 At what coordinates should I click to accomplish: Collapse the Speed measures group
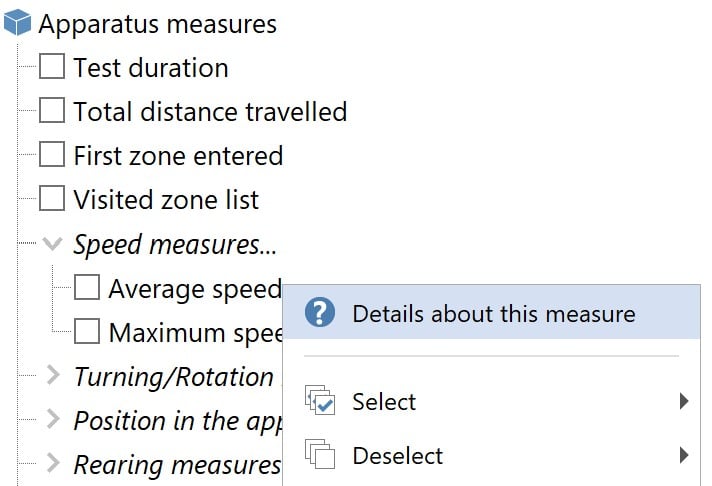pos(53,244)
